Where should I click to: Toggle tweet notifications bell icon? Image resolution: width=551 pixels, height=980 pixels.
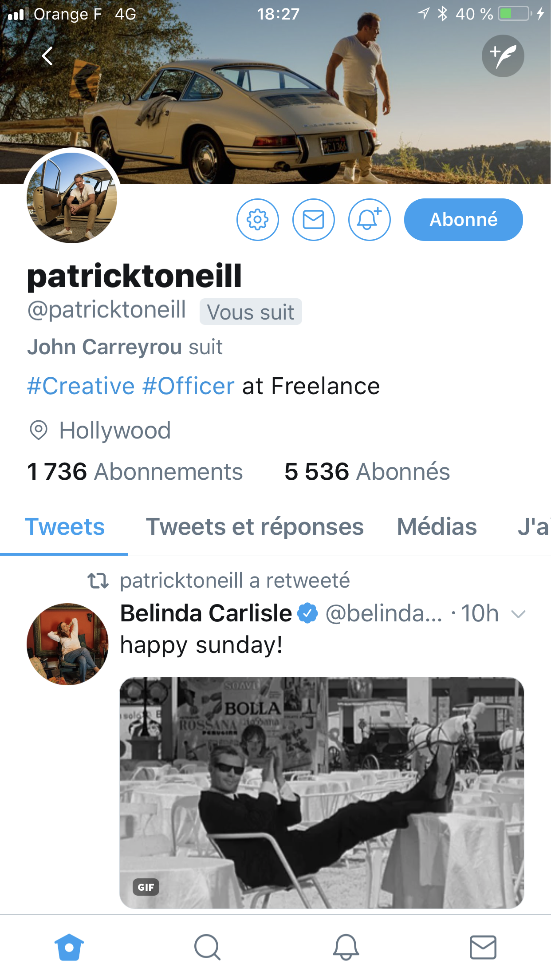[369, 220]
